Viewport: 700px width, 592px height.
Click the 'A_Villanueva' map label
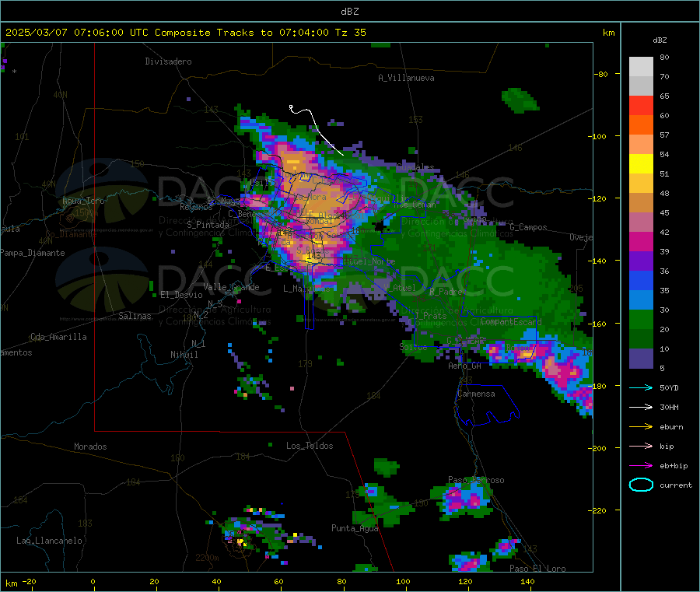(x=406, y=78)
